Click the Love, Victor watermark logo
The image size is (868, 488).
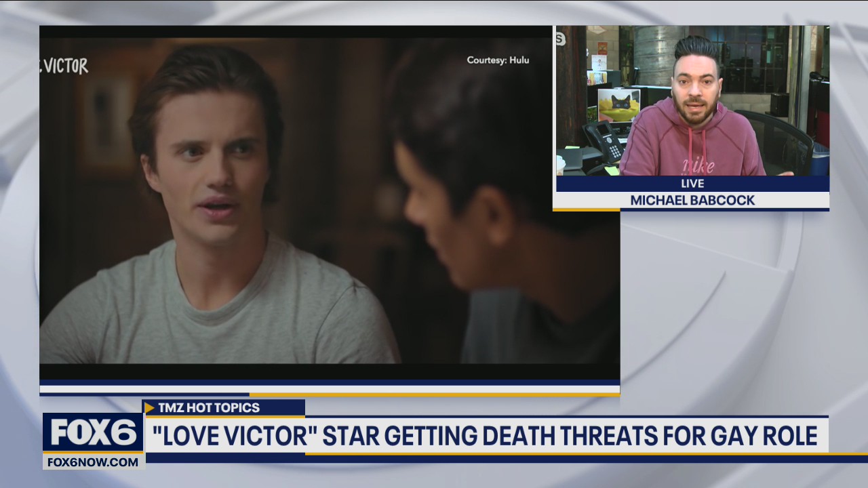(x=64, y=66)
